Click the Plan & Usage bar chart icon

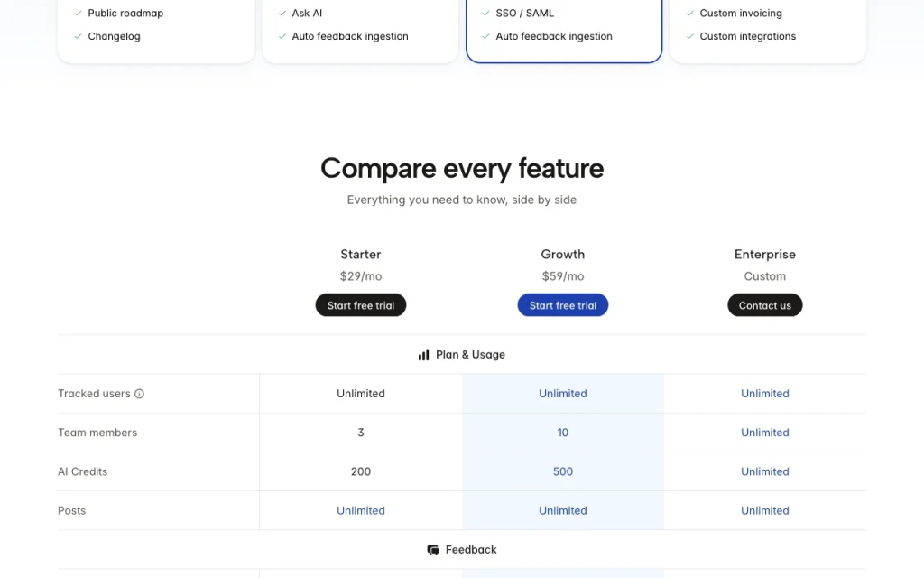[424, 355]
